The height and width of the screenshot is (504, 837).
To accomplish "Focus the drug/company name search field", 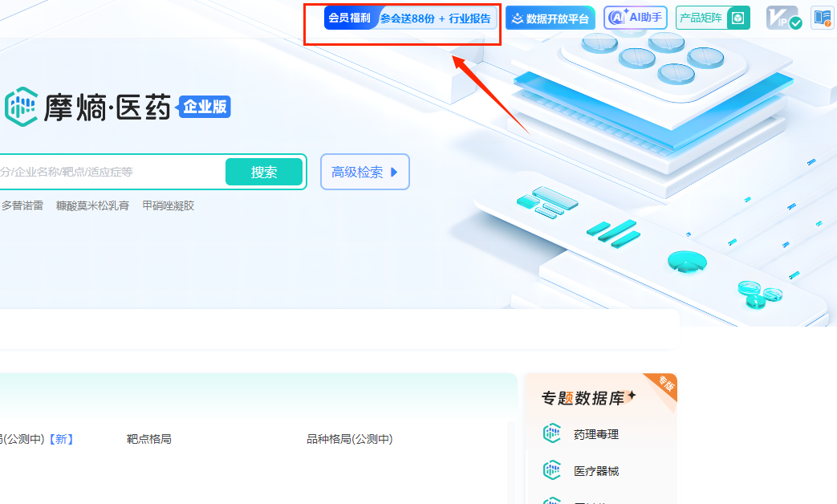I will point(112,172).
